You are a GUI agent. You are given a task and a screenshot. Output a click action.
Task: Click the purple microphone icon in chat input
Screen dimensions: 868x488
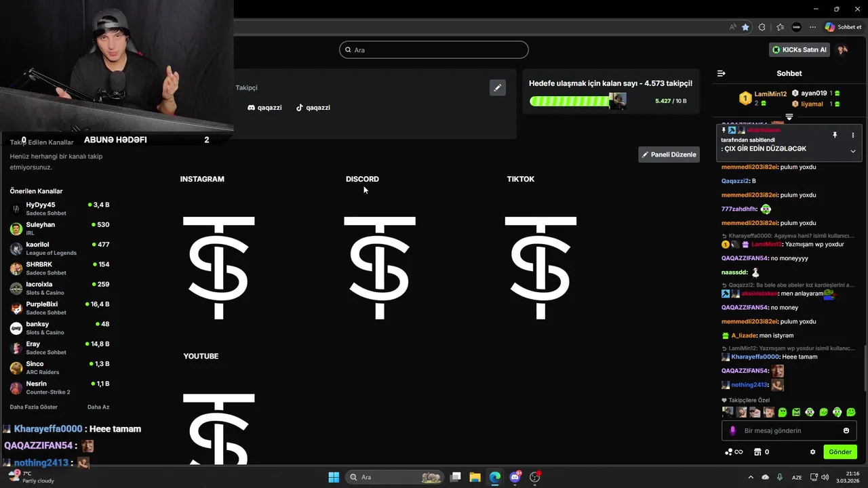(732, 430)
